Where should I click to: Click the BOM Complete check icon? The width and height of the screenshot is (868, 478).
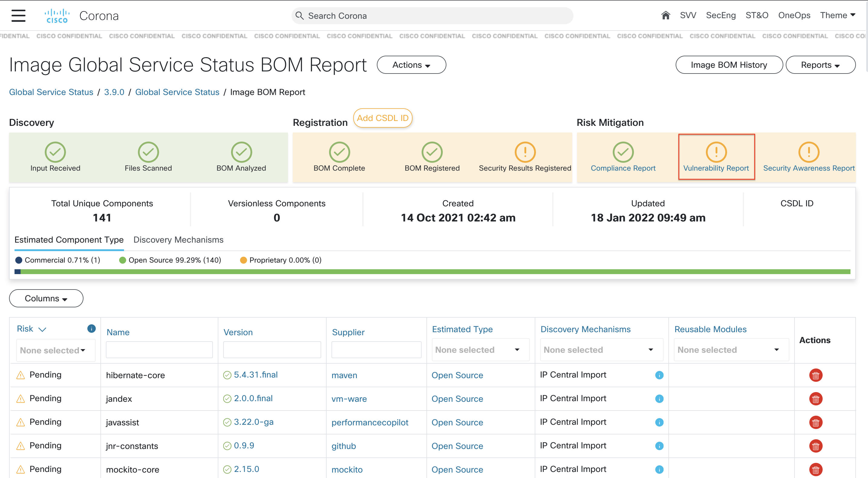[339, 152]
